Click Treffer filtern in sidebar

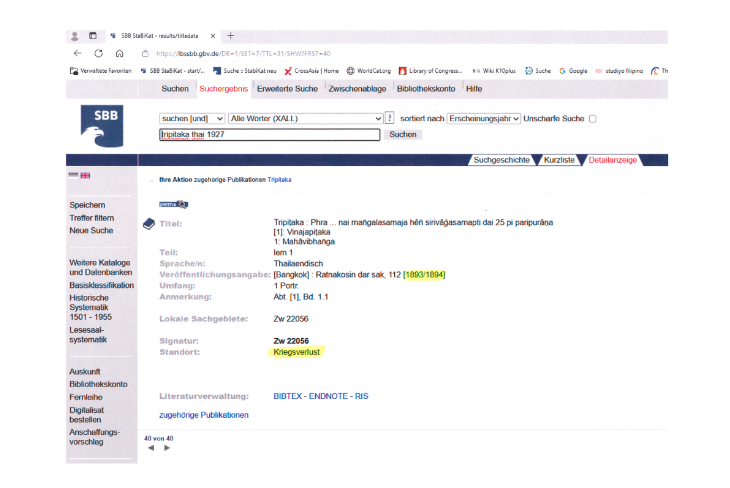pyautogui.click(x=92, y=218)
